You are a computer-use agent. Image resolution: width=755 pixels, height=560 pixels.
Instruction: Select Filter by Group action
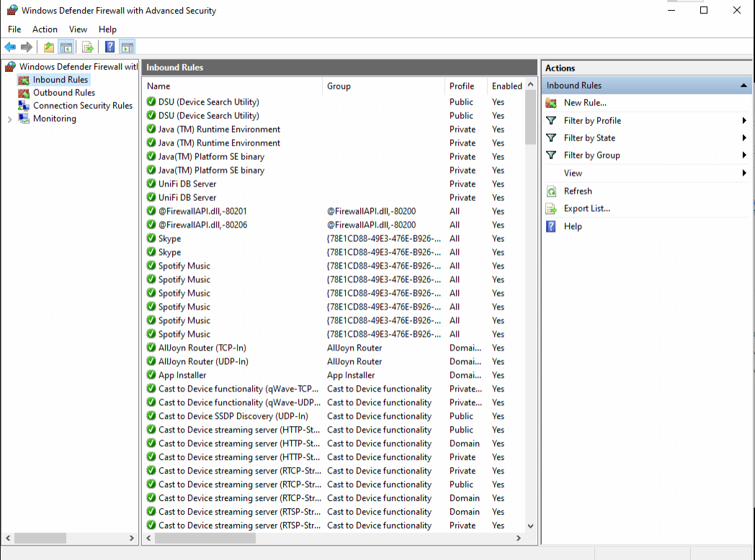pos(591,155)
